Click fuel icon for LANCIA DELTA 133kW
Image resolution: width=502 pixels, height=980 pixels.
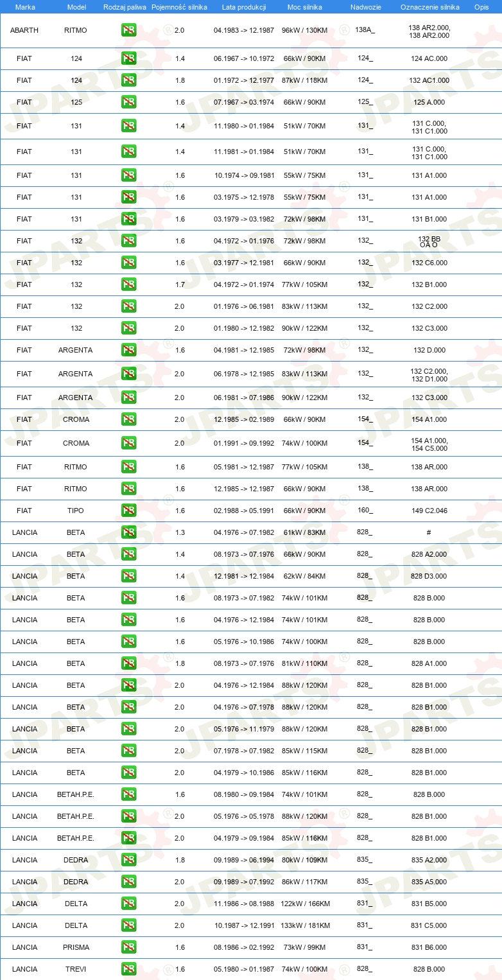[x=129, y=925]
